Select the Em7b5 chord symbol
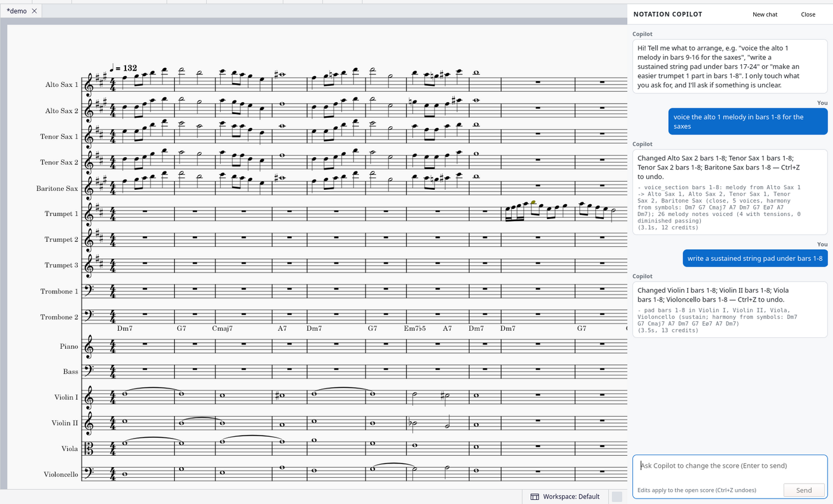 click(415, 328)
